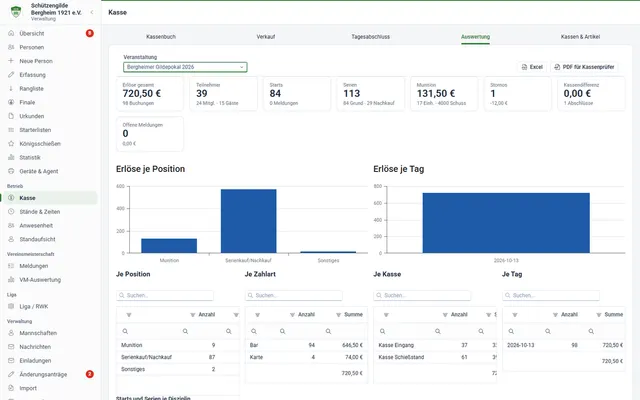Click the Statistik chart icon
Screen dimensions: 640x400
click(x=11, y=158)
